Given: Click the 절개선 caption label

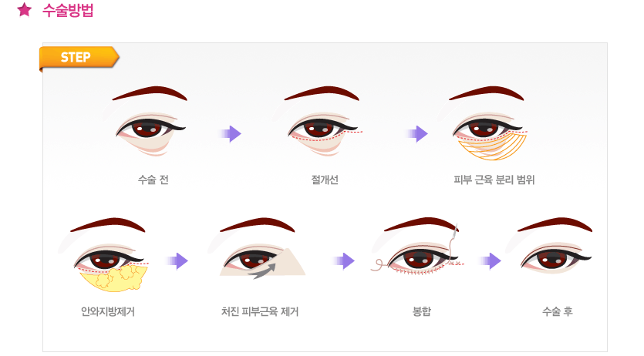Looking at the screenshot, I should (325, 180).
